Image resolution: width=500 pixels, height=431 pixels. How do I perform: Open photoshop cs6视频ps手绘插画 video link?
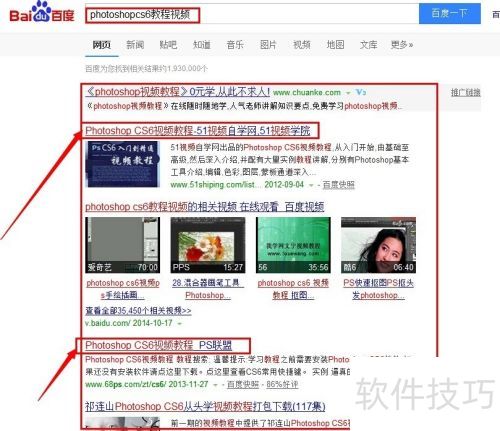coord(123,289)
